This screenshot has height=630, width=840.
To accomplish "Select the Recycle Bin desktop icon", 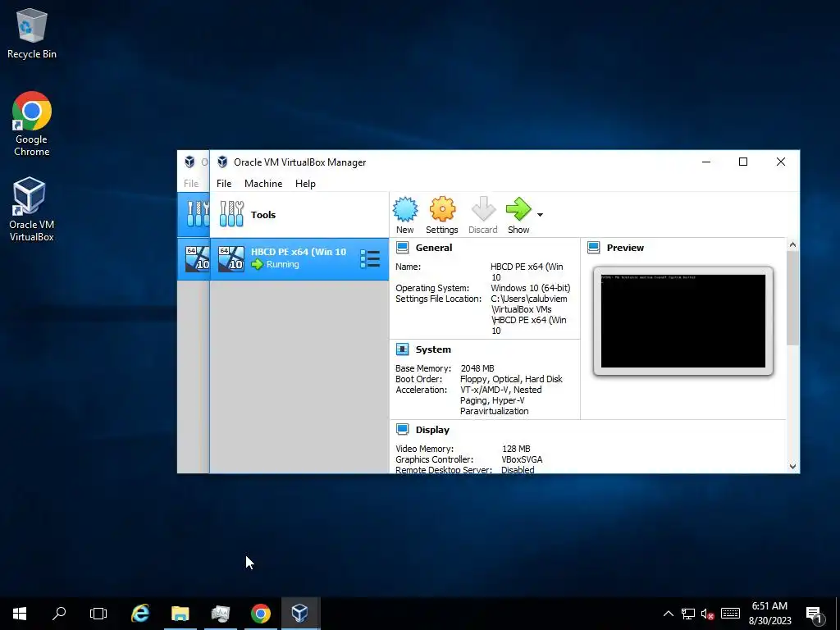I will 32,34.
